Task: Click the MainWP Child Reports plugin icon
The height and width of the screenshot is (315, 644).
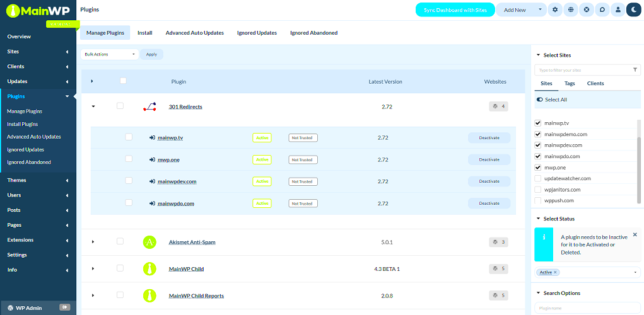Action: click(149, 295)
